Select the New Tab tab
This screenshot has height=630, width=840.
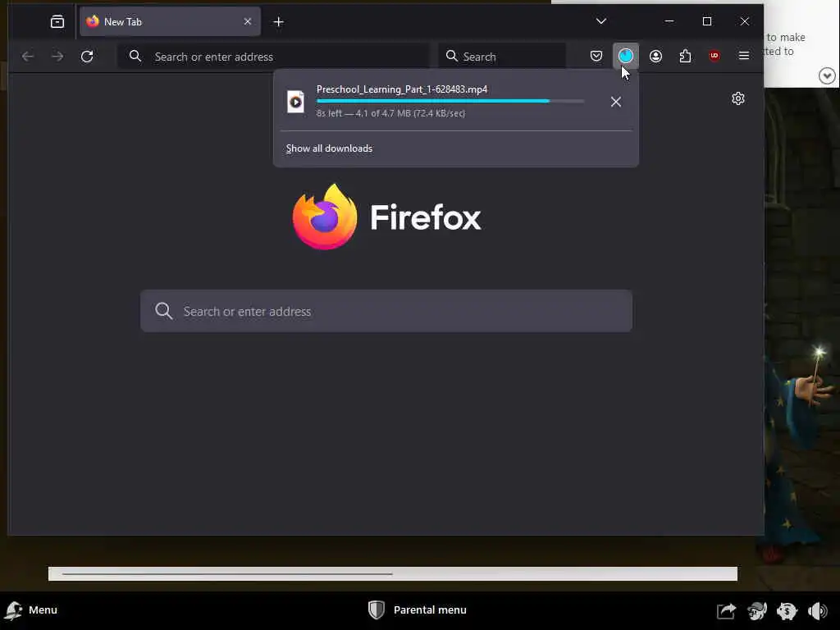pos(170,21)
